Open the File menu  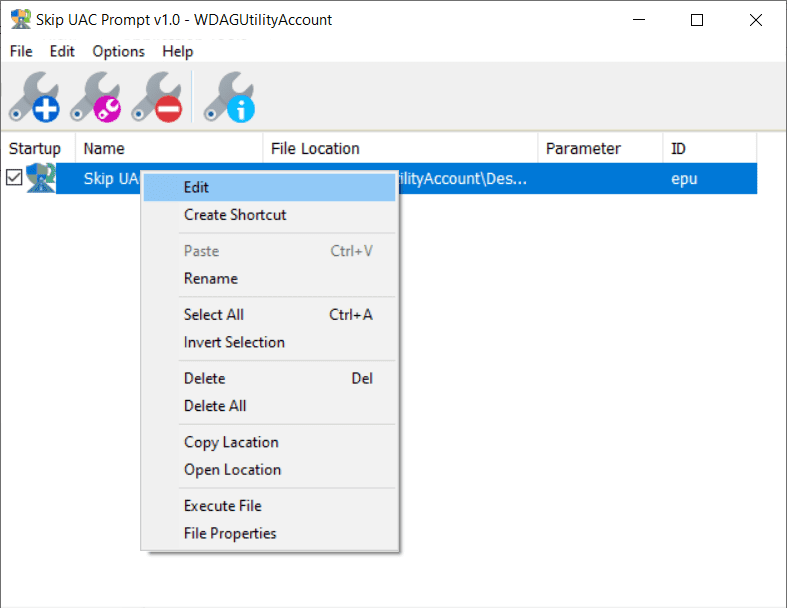[x=21, y=51]
